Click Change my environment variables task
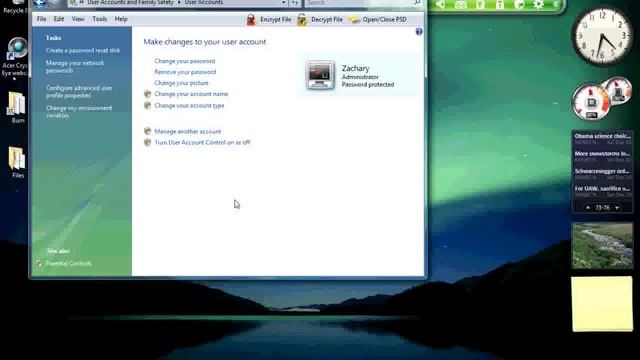The height and width of the screenshot is (360, 640). (79, 112)
